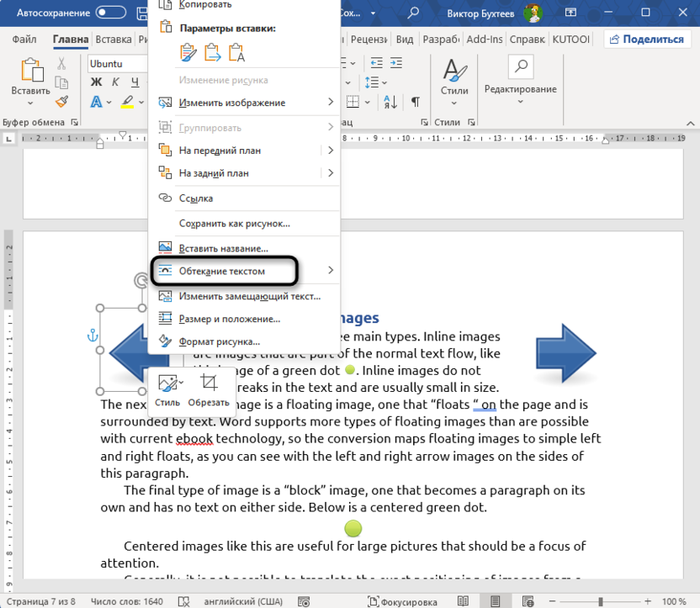The width and height of the screenshot is (700, 608).
Task: Open text effects dropdown arrow
Action: click(x=109, y=102)
